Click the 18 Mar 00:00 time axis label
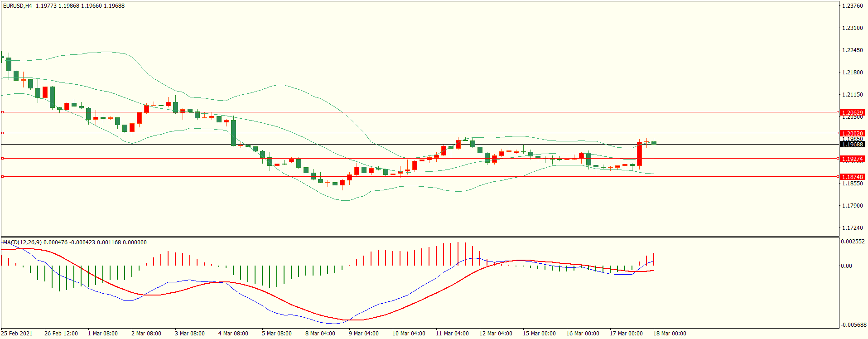This screenshot has width=868, height=339. click(670, 334)
